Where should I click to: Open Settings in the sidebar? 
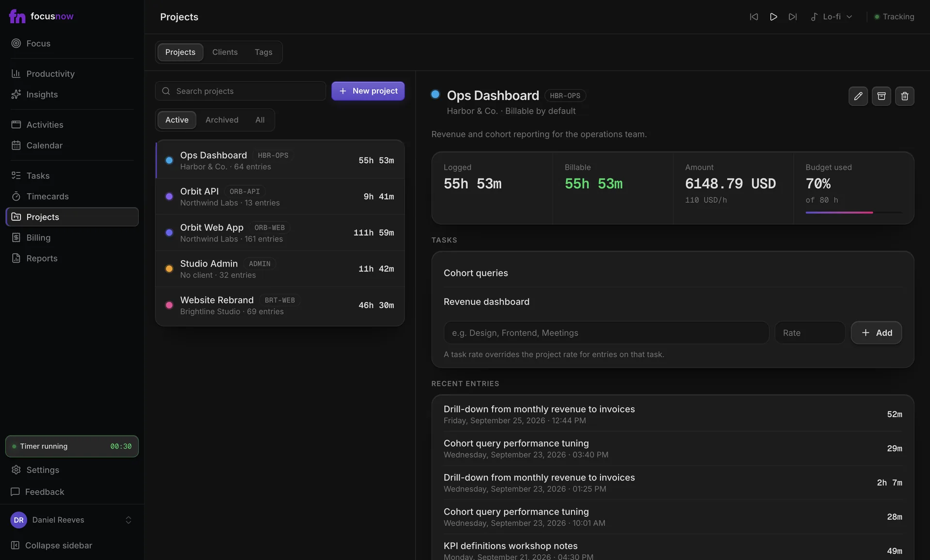pos(72,470)
